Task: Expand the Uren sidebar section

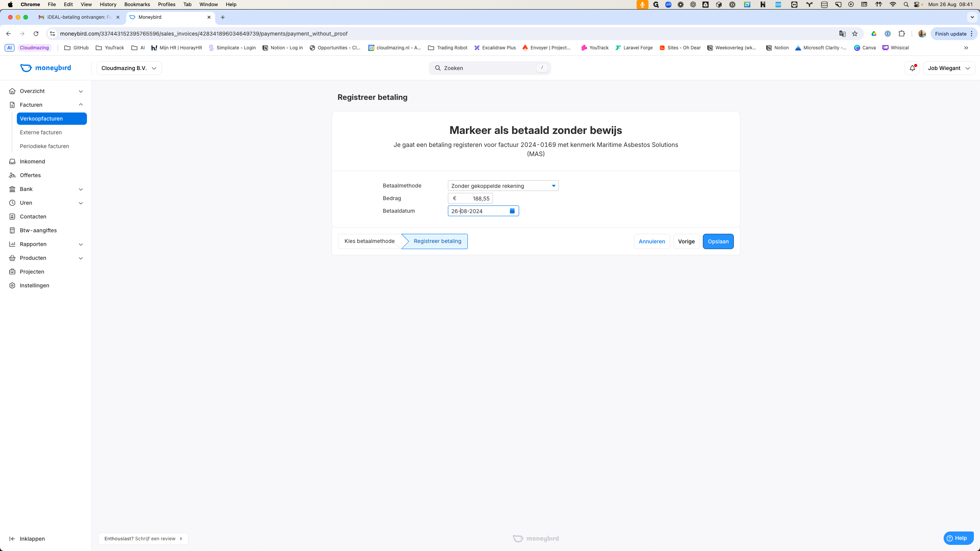Action: (x=81, y=203)
